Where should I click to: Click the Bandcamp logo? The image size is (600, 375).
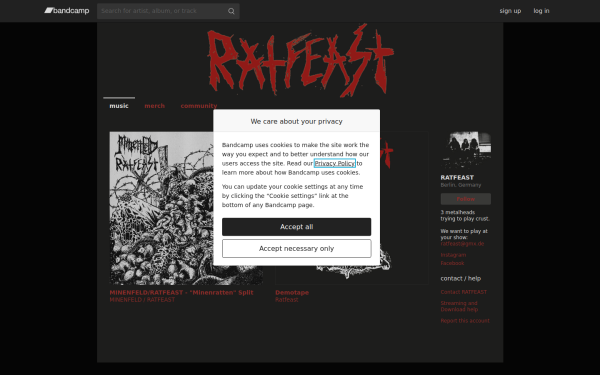point(67,11)
